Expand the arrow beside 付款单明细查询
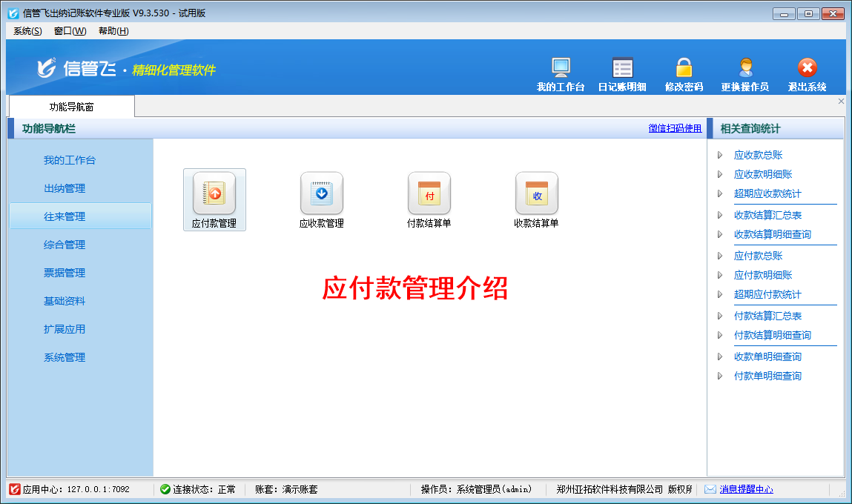This screenshot has width=852, height=504. tap(720, 377)
